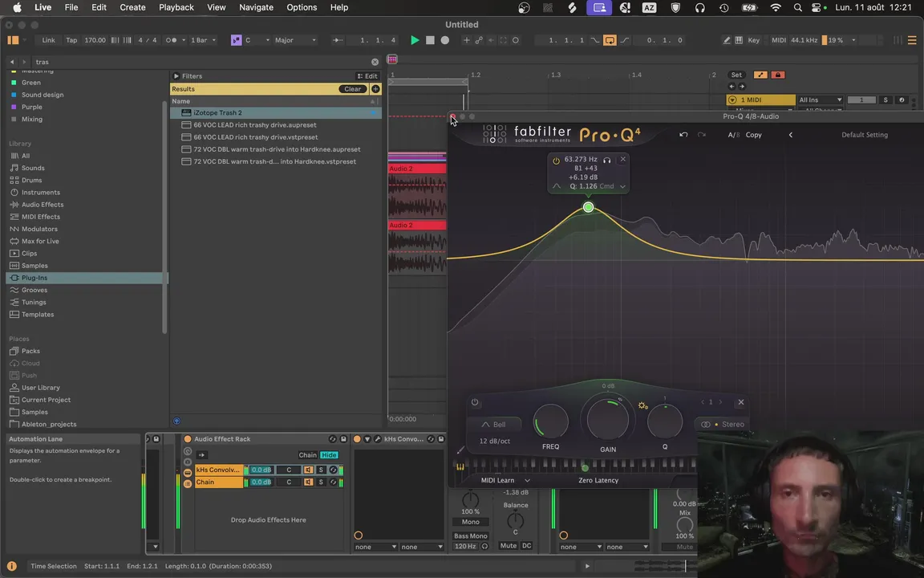Open the Bell filter shape dropdown
The image size is (924, 578).
click(x=494, y=425)
